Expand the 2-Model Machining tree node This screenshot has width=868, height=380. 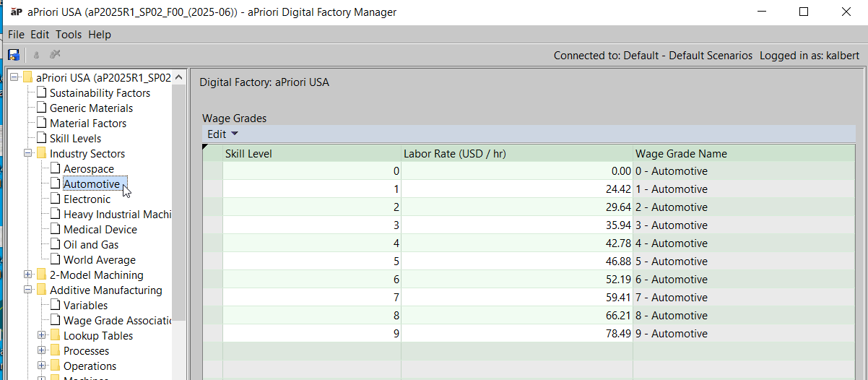point(27,275)
